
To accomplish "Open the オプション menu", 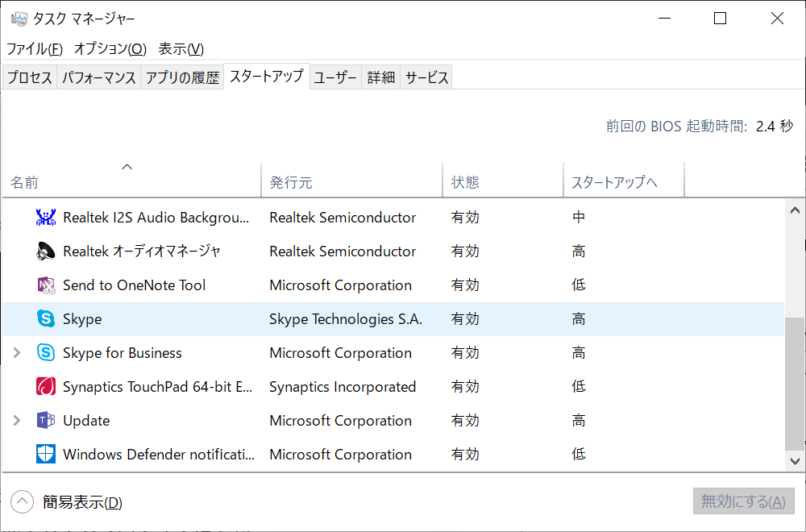I will point(110,49).
